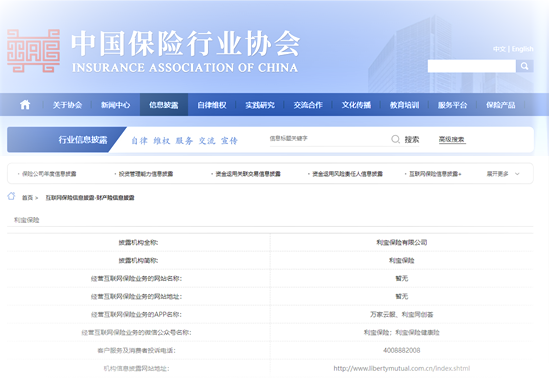Open the 服务平台 menu

pyautogui.click(x=452, y=105)
